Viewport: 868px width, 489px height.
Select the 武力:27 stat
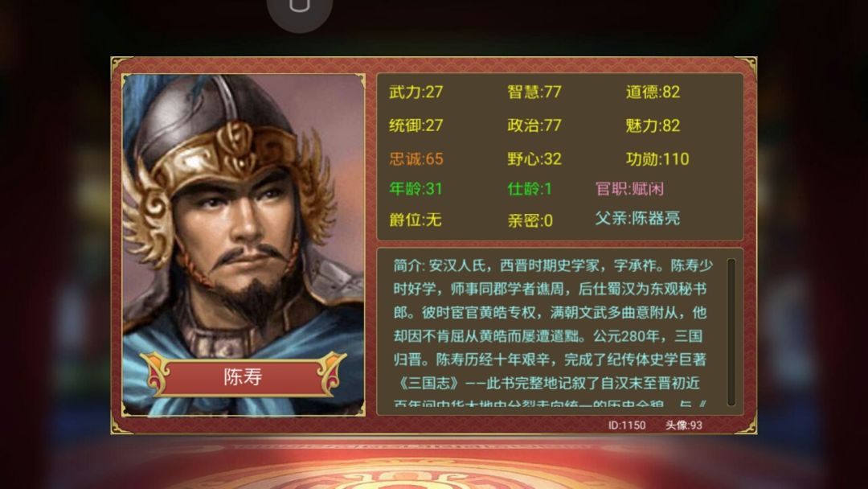416,92
